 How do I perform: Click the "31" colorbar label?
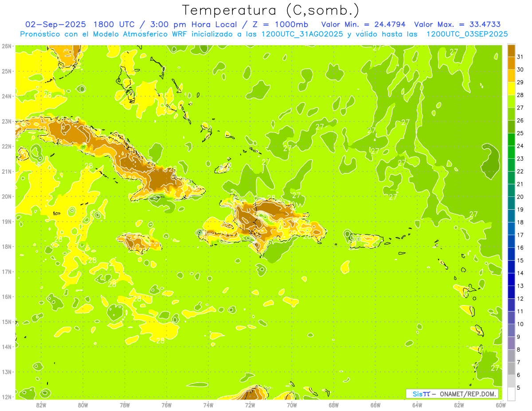click(520, 57)
